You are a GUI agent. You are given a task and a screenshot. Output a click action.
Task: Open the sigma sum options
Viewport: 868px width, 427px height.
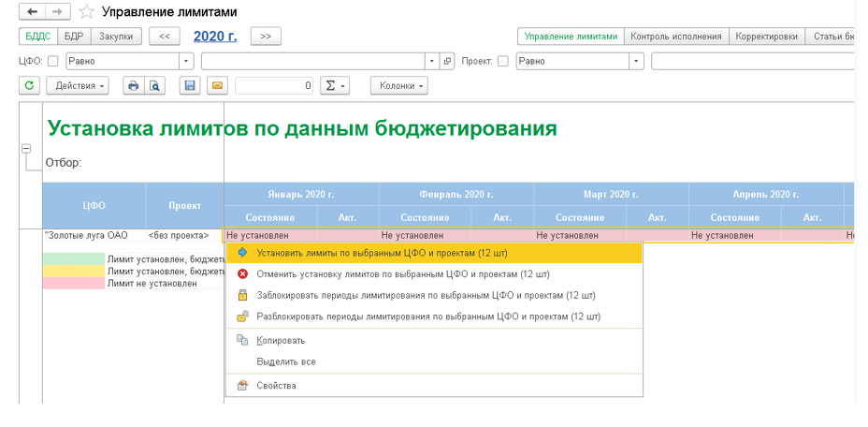click(334, 86)
